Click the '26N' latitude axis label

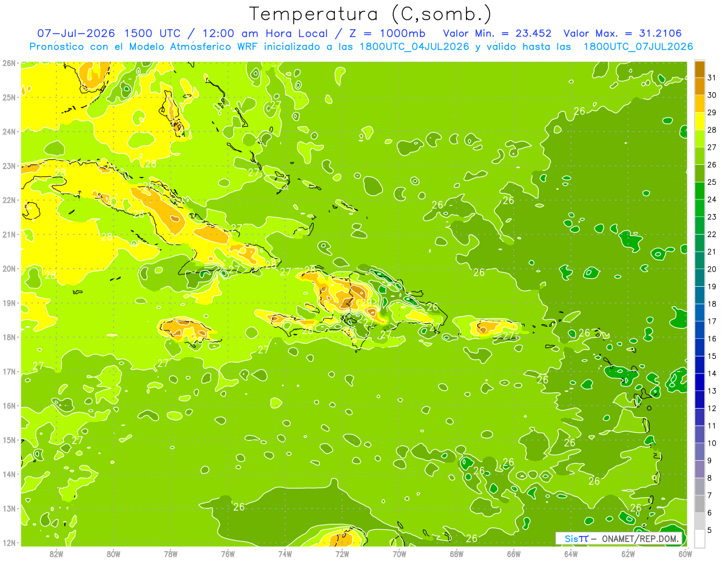pyautogui.click(x=8, y=63)
